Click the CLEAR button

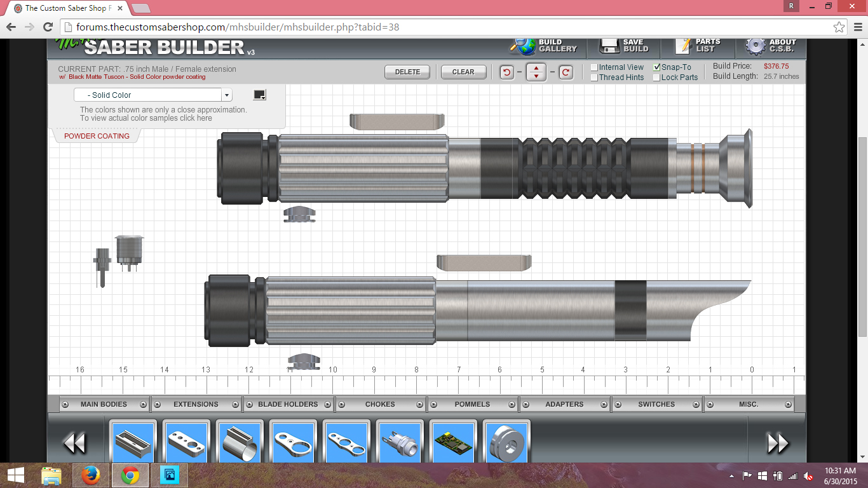pos(463,72)
